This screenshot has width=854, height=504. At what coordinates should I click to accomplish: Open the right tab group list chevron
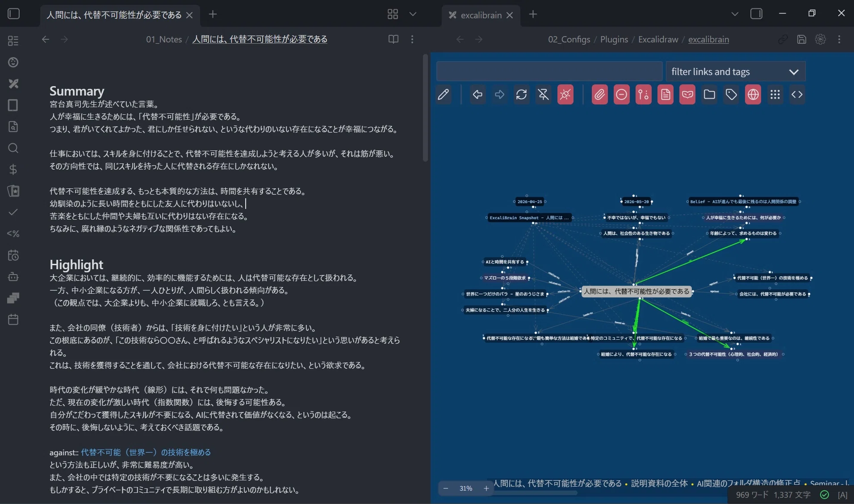[735, 14]
